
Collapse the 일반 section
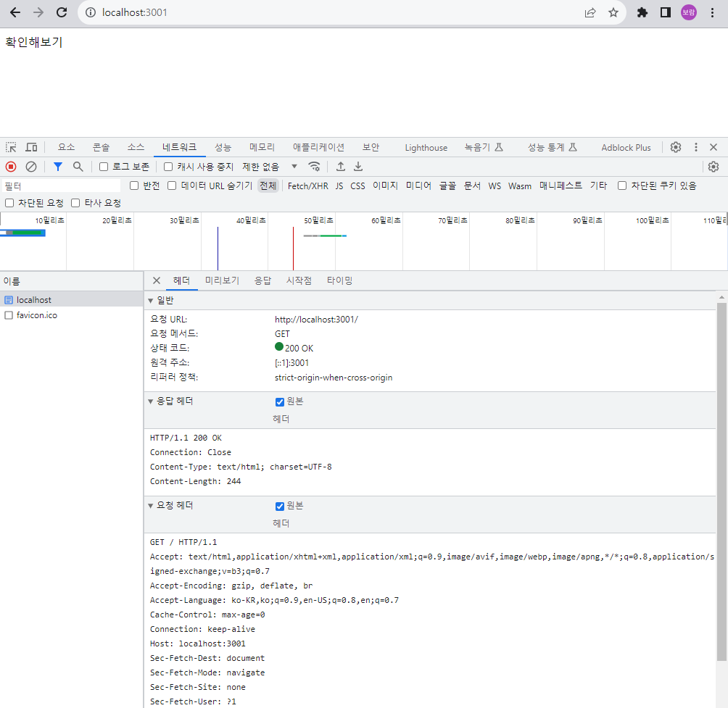click(x=150, y=301)
